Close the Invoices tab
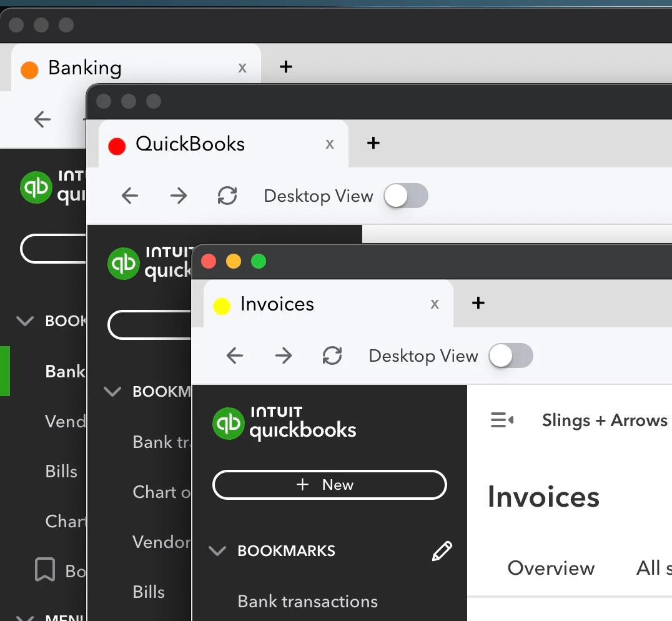 pos(435,304)
